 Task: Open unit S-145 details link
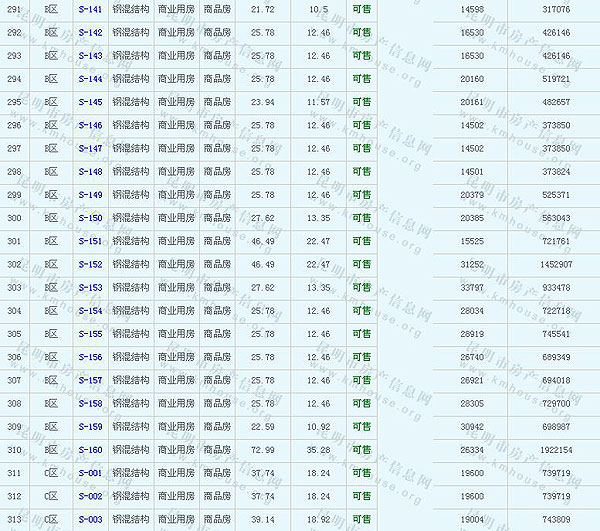pyautogui.click(x=90, y=102)
